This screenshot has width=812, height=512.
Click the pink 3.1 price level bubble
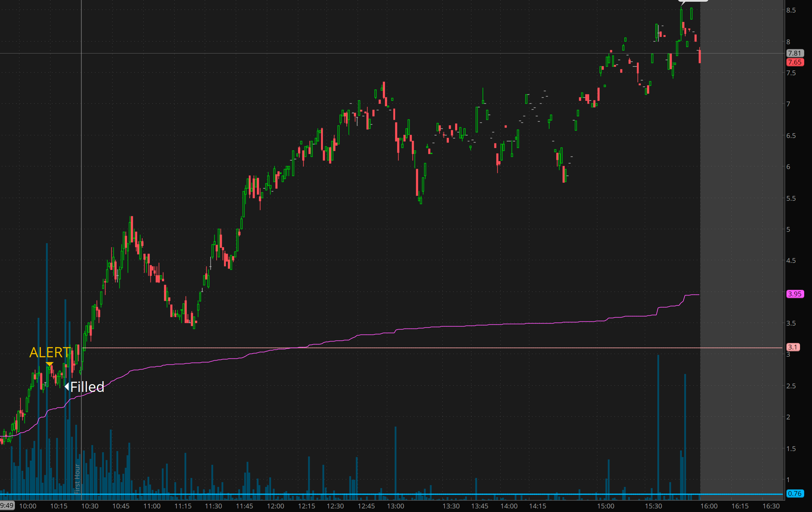tap(793, 347)
